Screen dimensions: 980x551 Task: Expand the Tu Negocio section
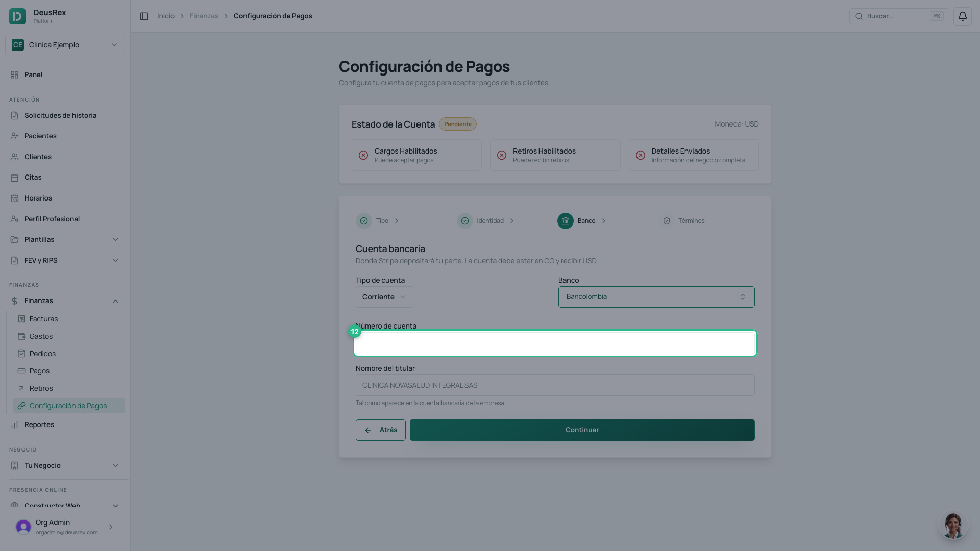click(x=65, y=465)
